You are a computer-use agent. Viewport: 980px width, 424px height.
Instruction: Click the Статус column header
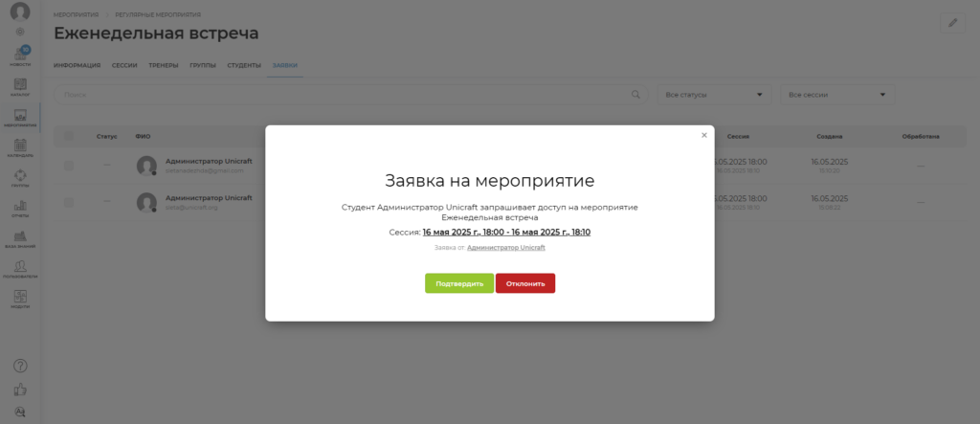click(x=107, y=136)
